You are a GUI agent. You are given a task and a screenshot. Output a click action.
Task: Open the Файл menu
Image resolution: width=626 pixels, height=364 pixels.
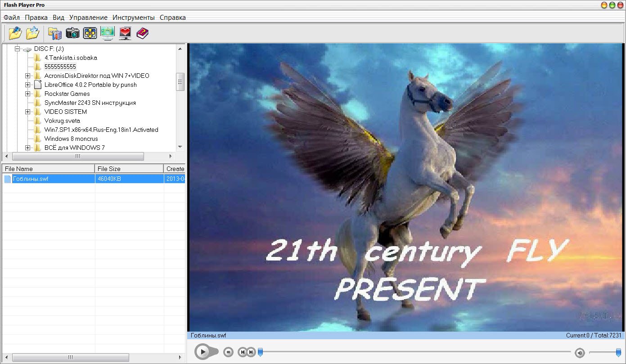tap(12, 18)
